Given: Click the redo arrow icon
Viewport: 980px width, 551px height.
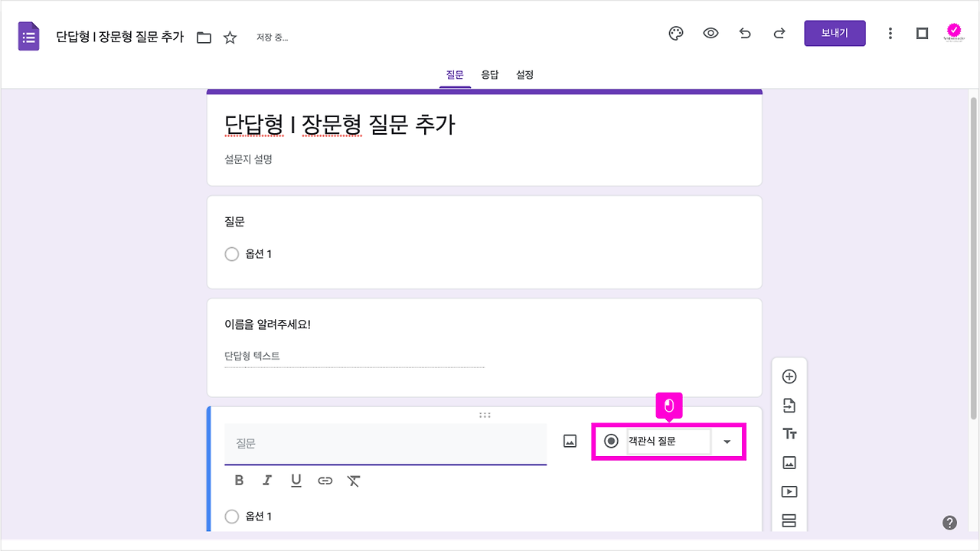Looking at the screenshot, I should click(779, 33).
